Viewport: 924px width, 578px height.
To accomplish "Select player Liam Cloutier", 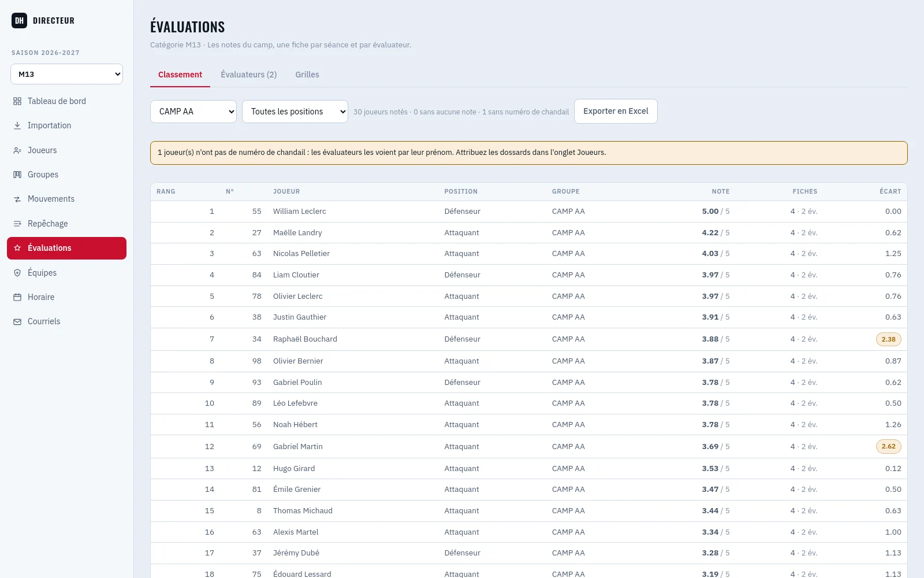I will [x=296, y=275].
